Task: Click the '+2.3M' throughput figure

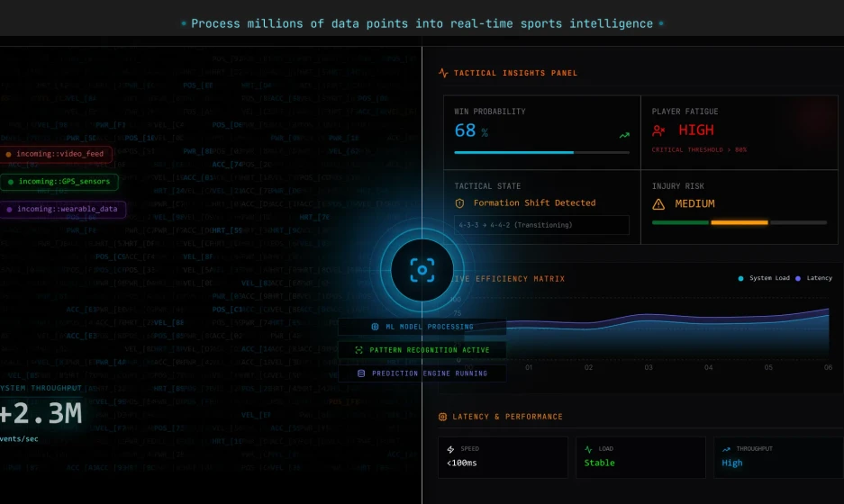Action: [x=41, y=414]
